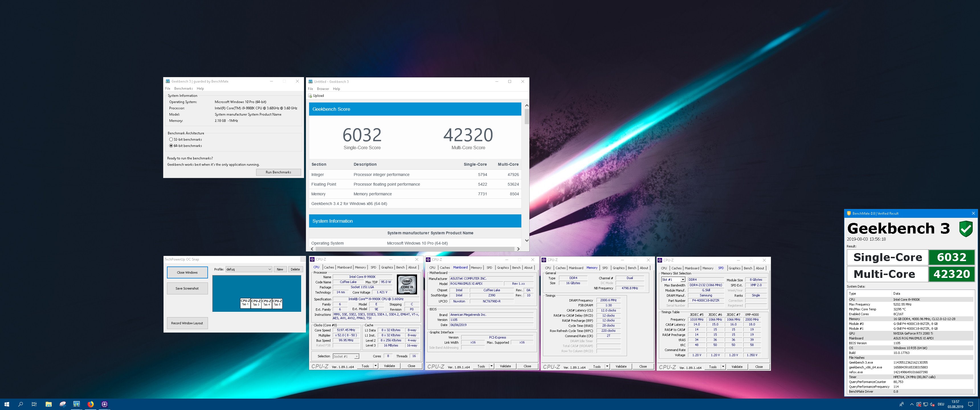Click Delete profile button in OC Snap
The width and height of the screenshot is (980, 410).
(x=295, y=269)
